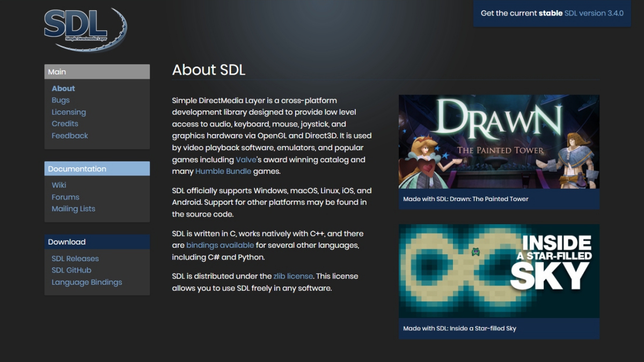The image size is (644, 362).
Task: Click the Humble Bundle hyperlink
Action: pyautogui.click(x=223, y=172)
